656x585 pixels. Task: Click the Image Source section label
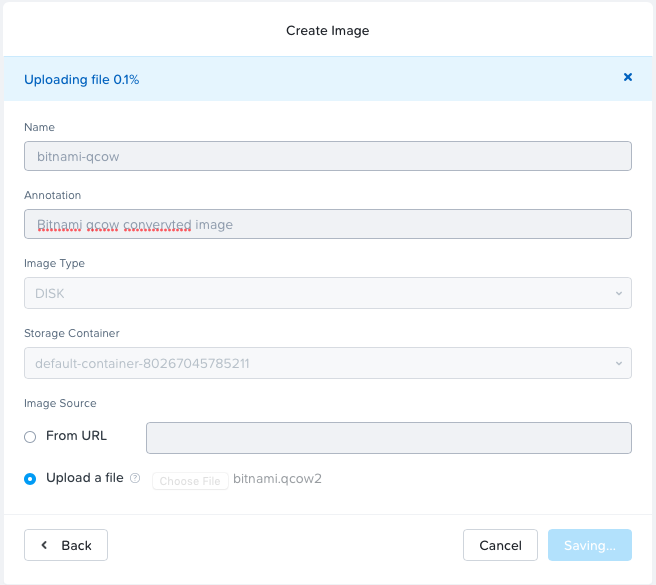click(60, 403)
